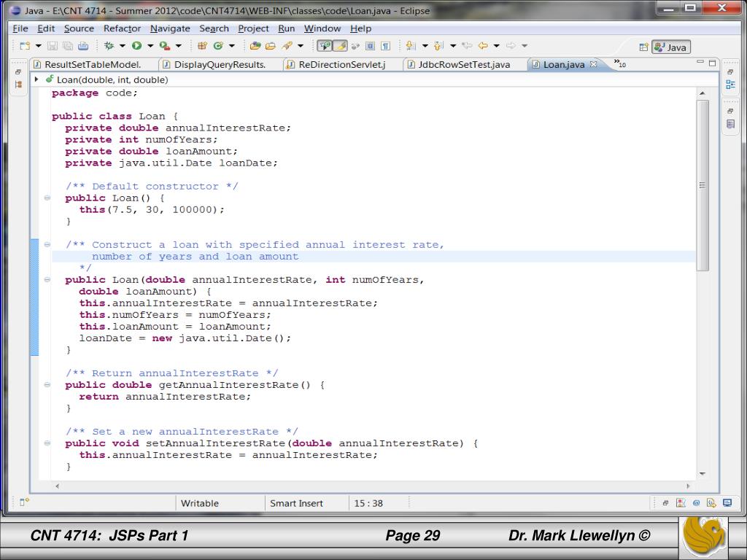The image size is (747, 560).
Task: Click the Run button in the toolbar
Action: [136, 46]
